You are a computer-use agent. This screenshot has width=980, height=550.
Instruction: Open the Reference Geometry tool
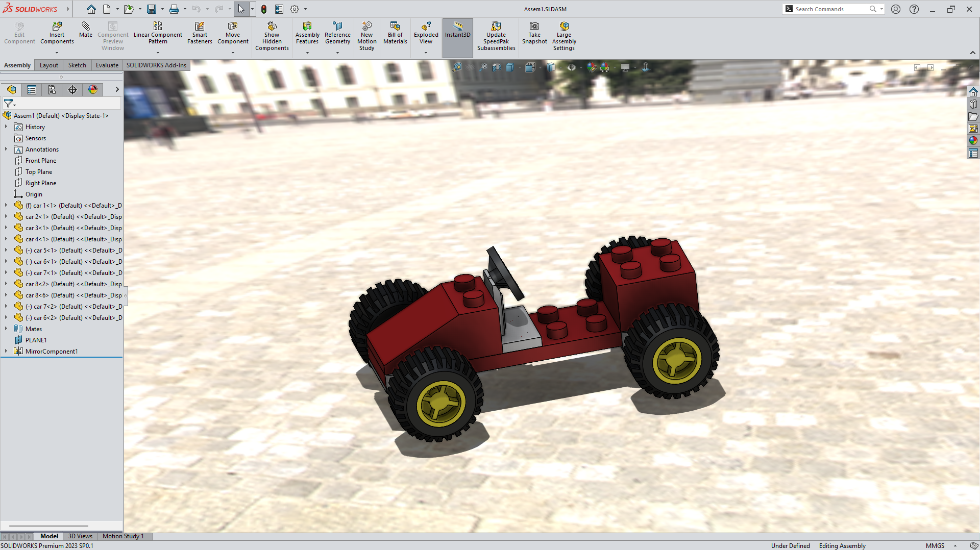[x=337, y=33]
